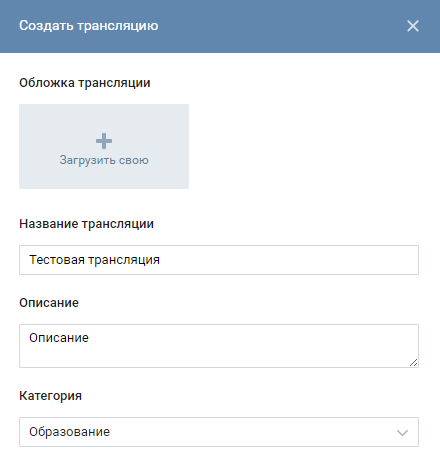The height and width of the screenshot is (457, 440).
Task: Click the plus icon to add cover
Action: click(104, 141)
